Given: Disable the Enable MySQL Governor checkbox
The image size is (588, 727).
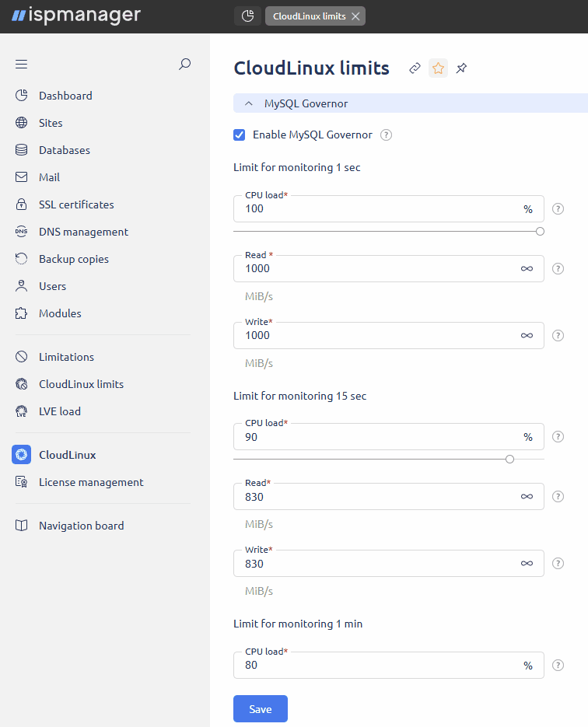Looking at the screenshot, I should (x=240, y=135).
